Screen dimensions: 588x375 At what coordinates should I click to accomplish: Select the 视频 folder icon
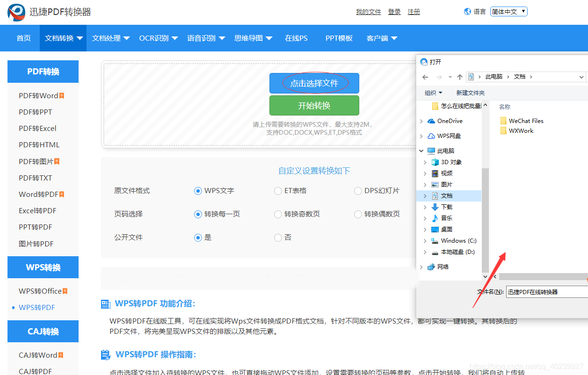(x=435, y=173)
